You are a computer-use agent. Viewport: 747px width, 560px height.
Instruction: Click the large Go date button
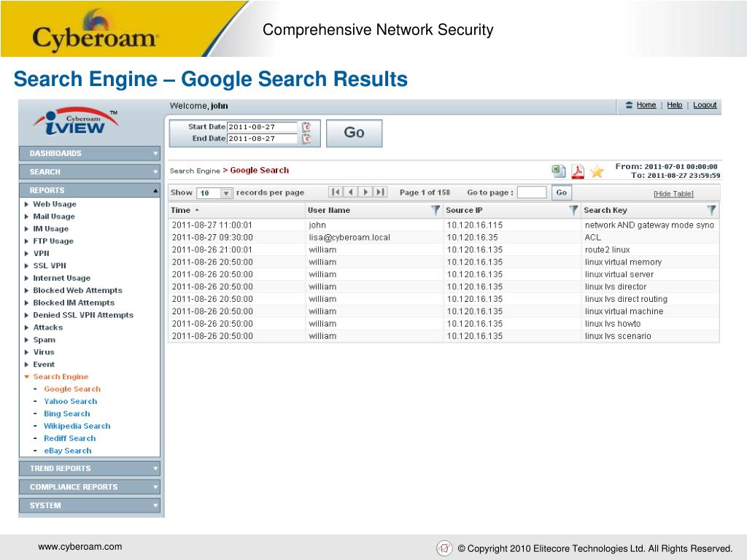(354, 133)
